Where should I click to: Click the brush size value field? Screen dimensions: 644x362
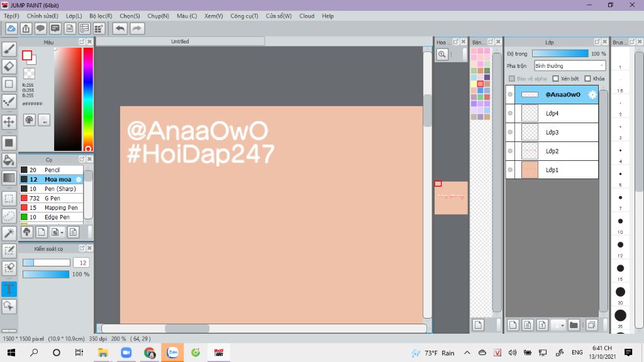click(x=82, y=263)
